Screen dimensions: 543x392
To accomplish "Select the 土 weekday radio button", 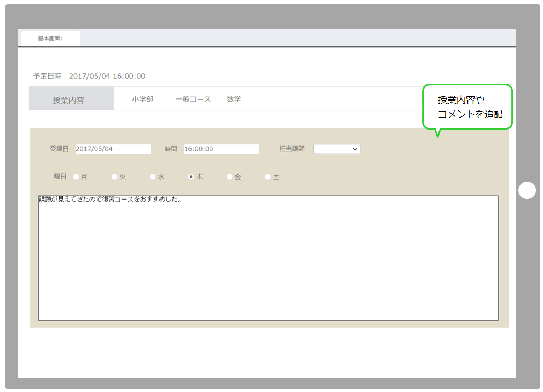I will [x=268, y=177].
